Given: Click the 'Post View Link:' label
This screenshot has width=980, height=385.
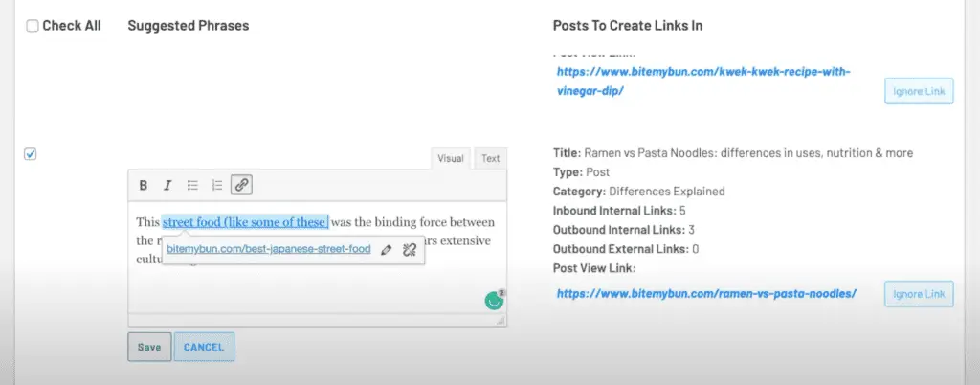Looking at the screenshot, I should [x=594, y=268].
